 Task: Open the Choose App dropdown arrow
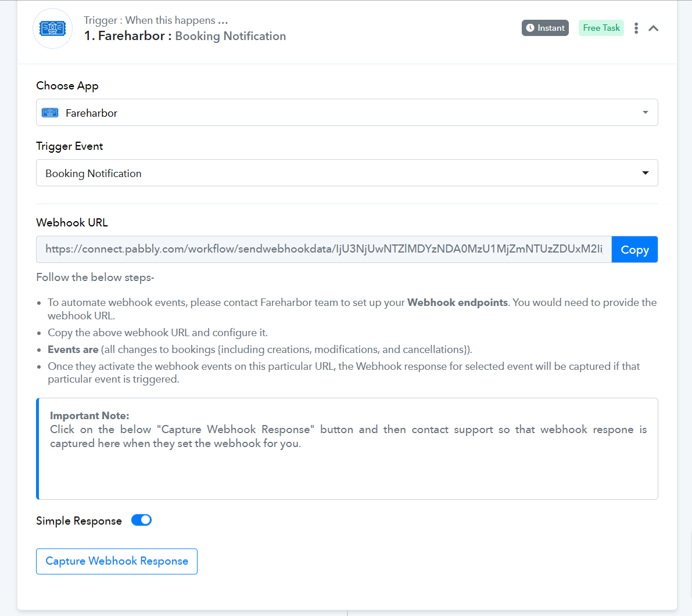tap(645, 113)
